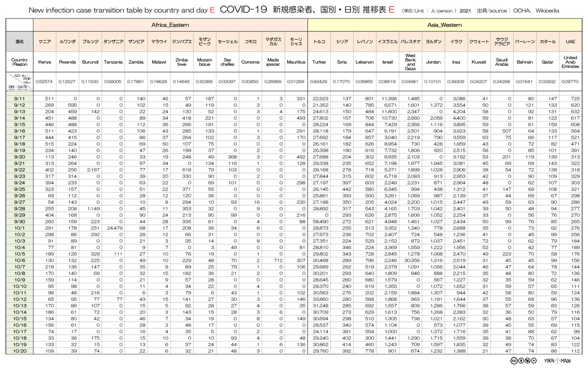
Task: Click the OCHA, Wikipedia source text
Action: pyautogui.click(x=536, y=10)
